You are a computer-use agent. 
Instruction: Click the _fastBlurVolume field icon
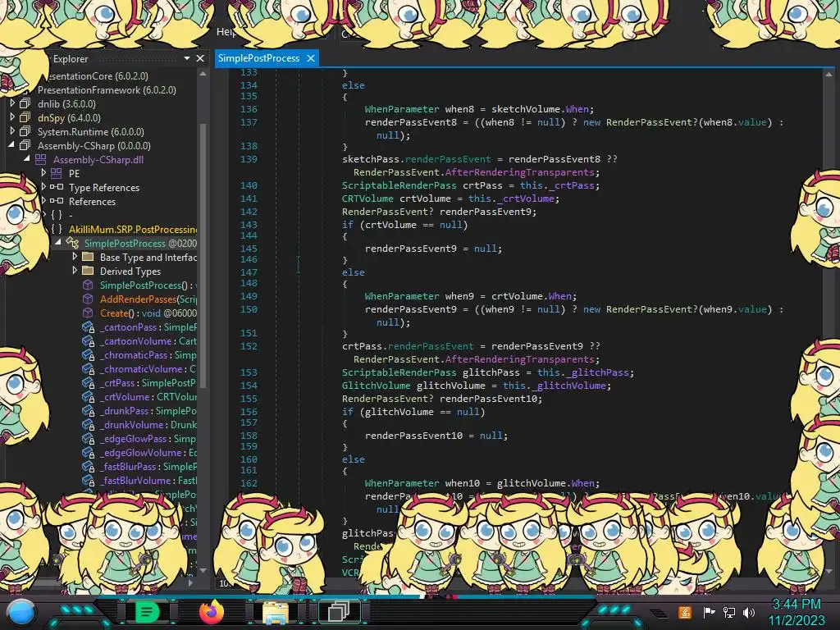88,480
